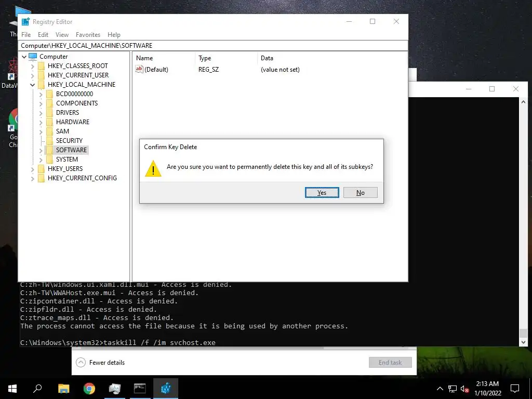Open taskbar Search
The image size is (532, 399).
pyautogui.click(x=37, y=389)
